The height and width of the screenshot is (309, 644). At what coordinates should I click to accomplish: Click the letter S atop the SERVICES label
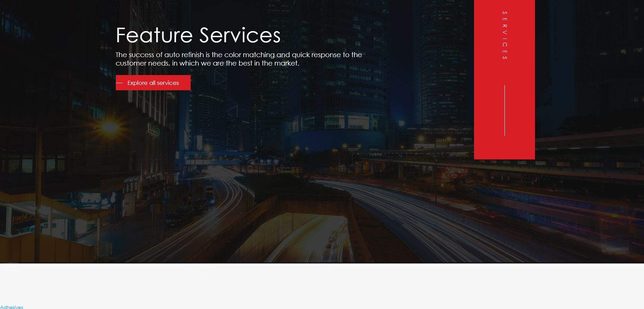505,13
